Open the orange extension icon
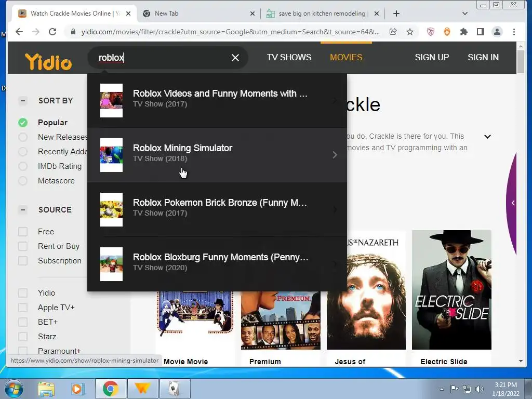 point(447,32)
